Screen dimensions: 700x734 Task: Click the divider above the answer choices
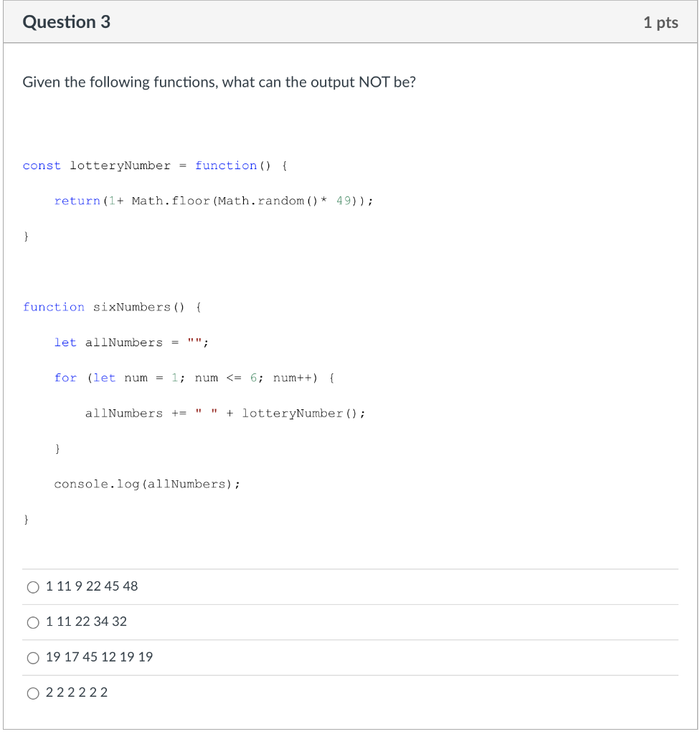(x=350, y=568)
